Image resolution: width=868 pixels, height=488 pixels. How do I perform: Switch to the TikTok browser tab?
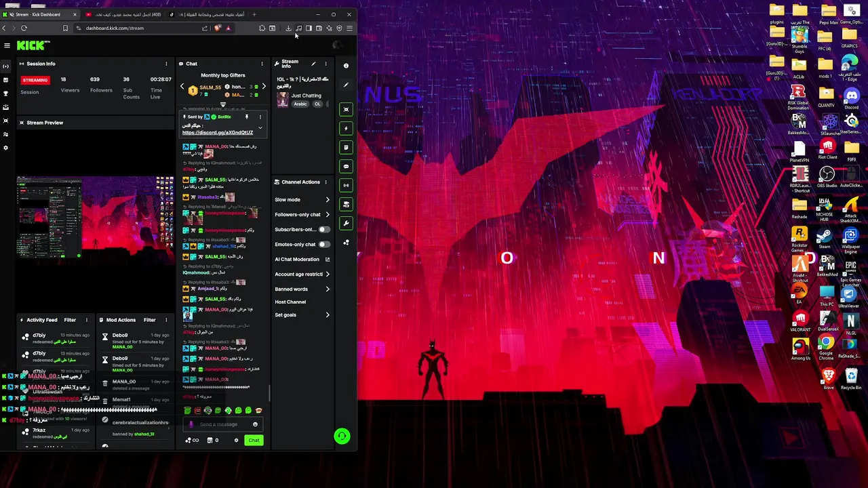tap(207, 14)
